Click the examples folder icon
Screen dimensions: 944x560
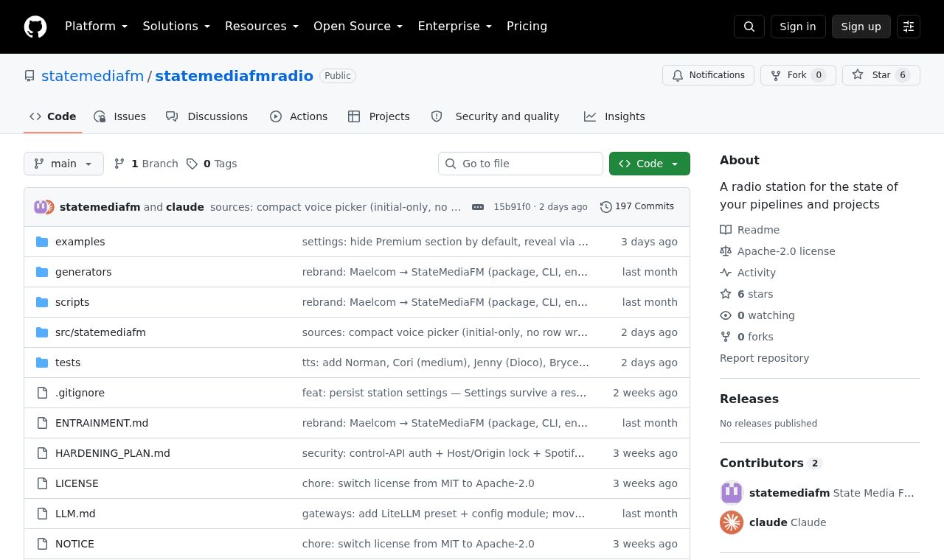(x=42, y=242)
